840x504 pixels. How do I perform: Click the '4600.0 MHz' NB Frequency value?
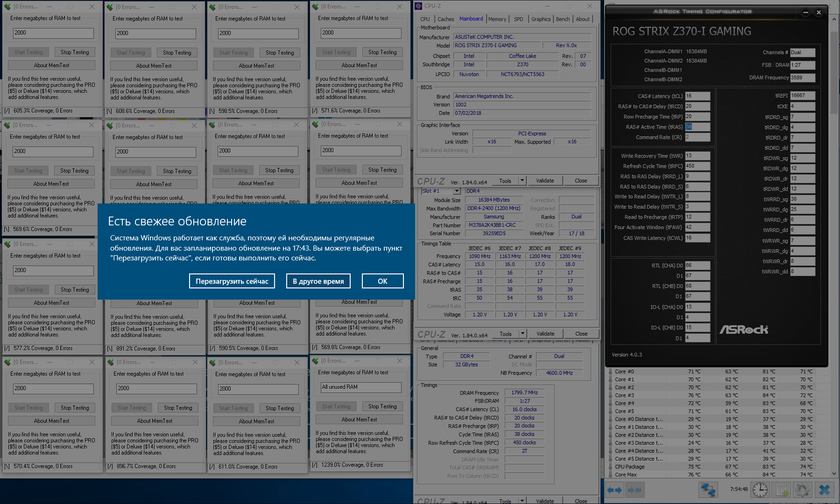(x=559, y=373)
